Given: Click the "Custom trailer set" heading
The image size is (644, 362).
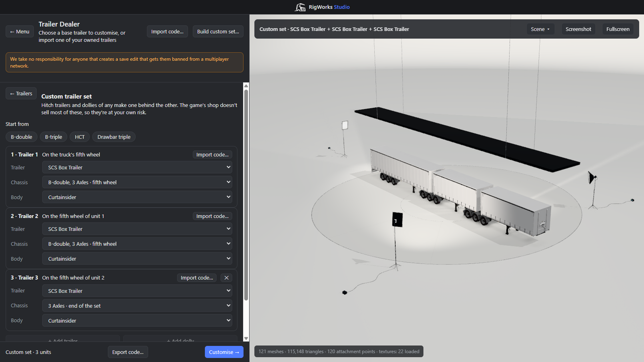Looking at the screenshot, I should (66, 97).
